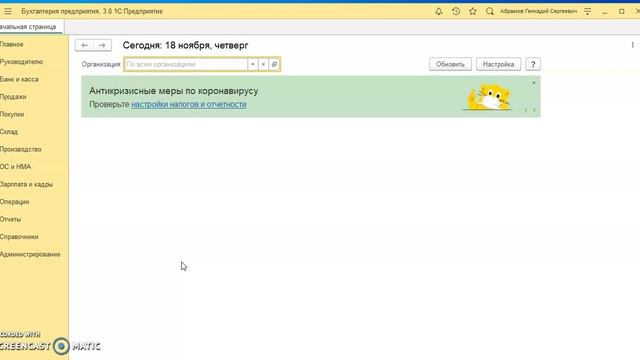Open the notifications bell
The image size is (640, 360).
(439, 11)
